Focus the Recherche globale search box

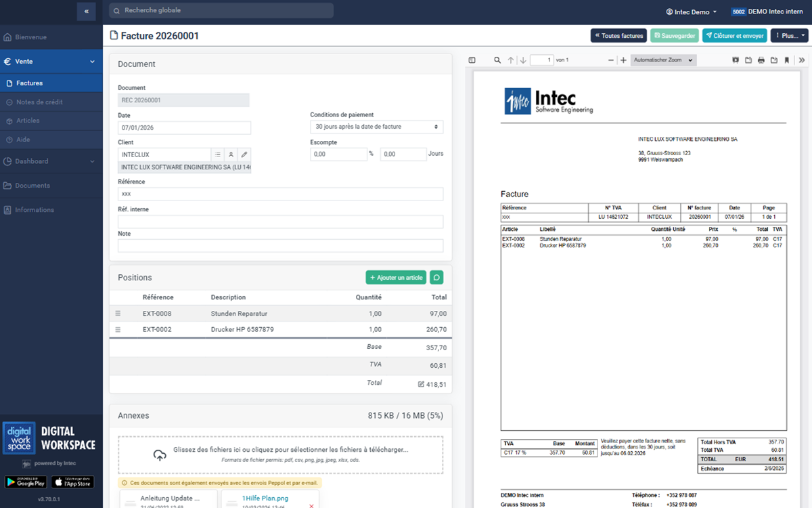(221, 11)
